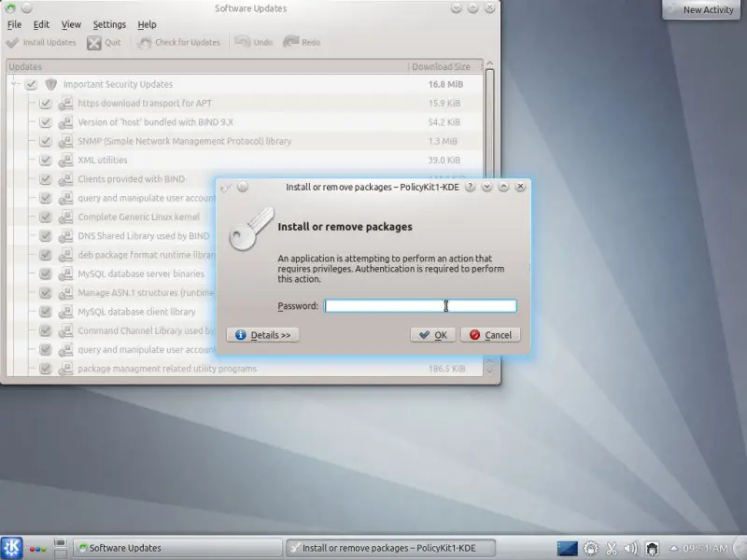
Task: Click the gear-shaped icon in the system tray
Action: [x=591, y=549]
